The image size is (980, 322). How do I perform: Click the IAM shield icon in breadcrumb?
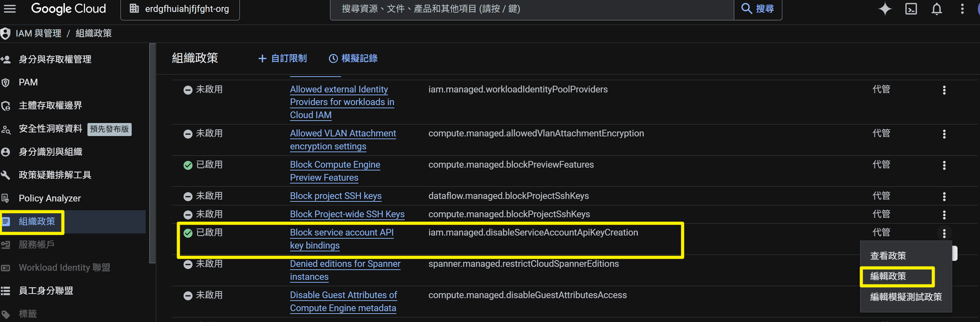[5, 34]
